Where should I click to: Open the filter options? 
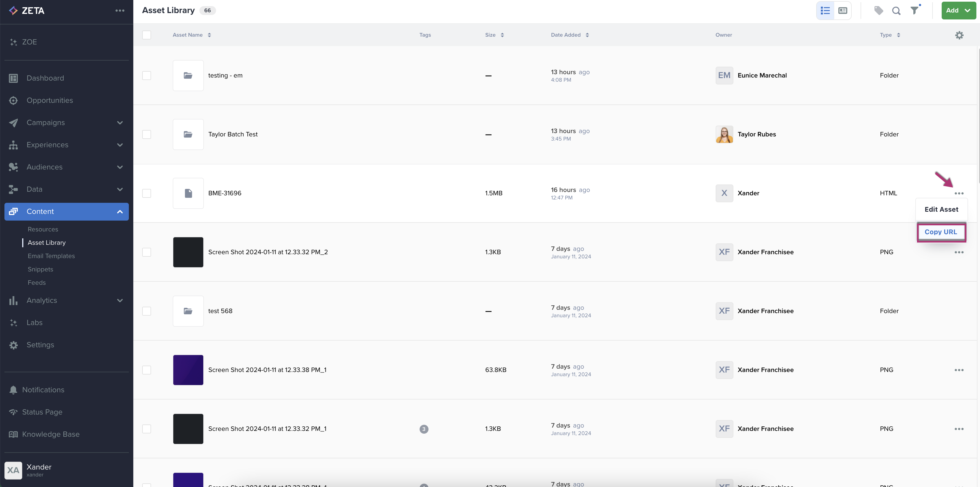pyautogui.click(x=914, y=11)
